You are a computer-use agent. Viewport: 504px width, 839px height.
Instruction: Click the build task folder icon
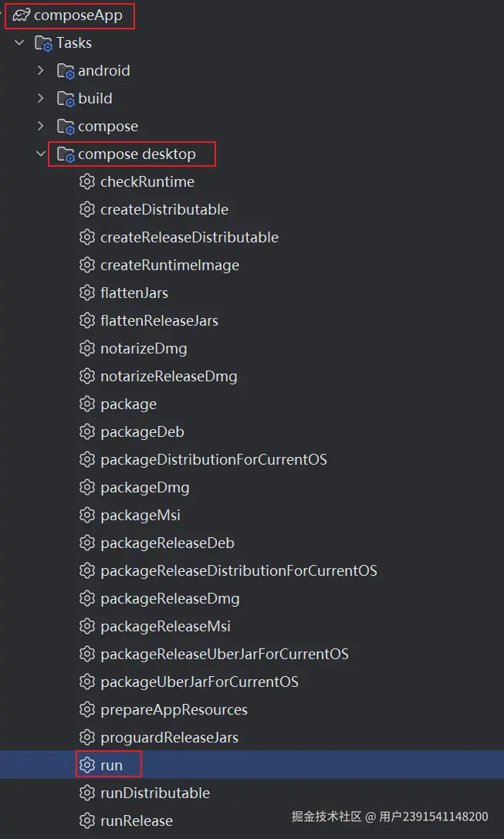tap(66, 99)
